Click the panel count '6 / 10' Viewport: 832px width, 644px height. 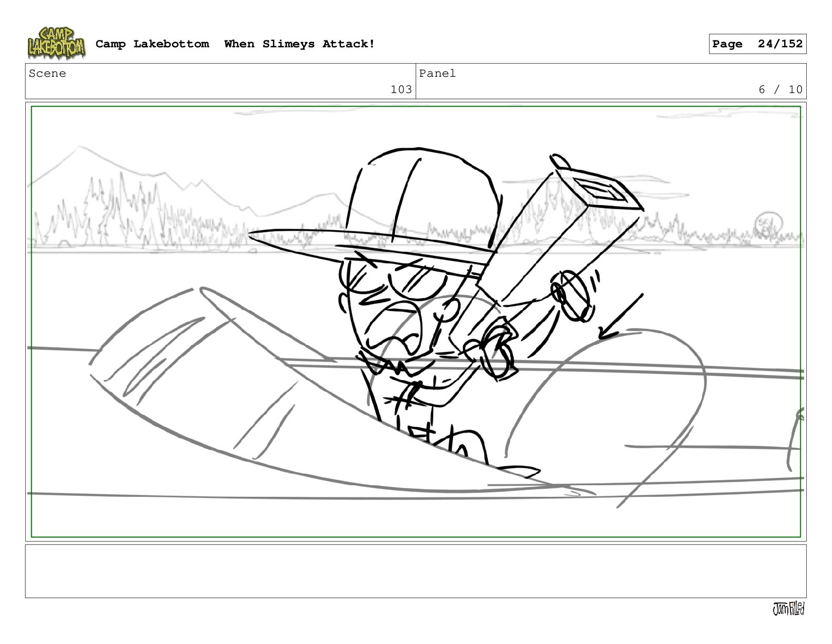tap(780, 89)
